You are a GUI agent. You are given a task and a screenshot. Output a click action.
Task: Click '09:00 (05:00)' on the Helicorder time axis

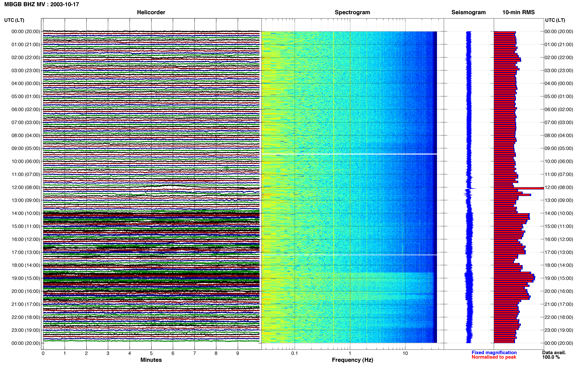(x=26, y=148)
